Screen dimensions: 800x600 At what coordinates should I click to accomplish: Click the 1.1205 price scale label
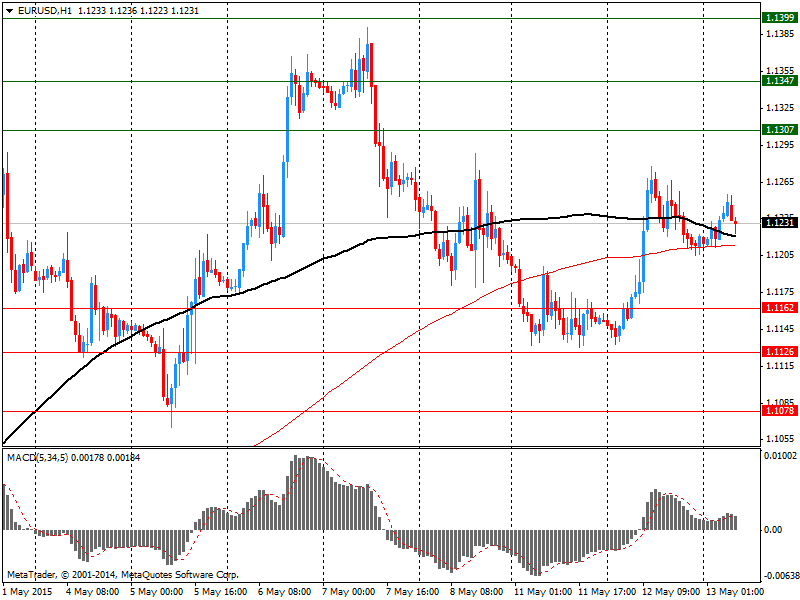click(780, 255)
